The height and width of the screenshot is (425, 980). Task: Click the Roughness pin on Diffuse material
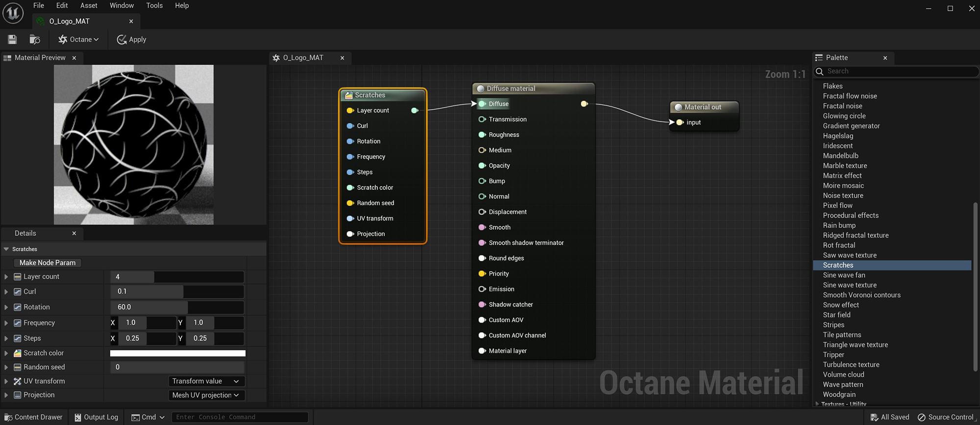click(482, 135)
